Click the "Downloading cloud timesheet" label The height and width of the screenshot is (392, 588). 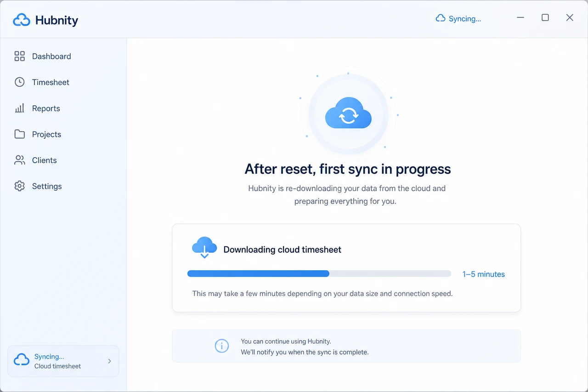(283, 250)
